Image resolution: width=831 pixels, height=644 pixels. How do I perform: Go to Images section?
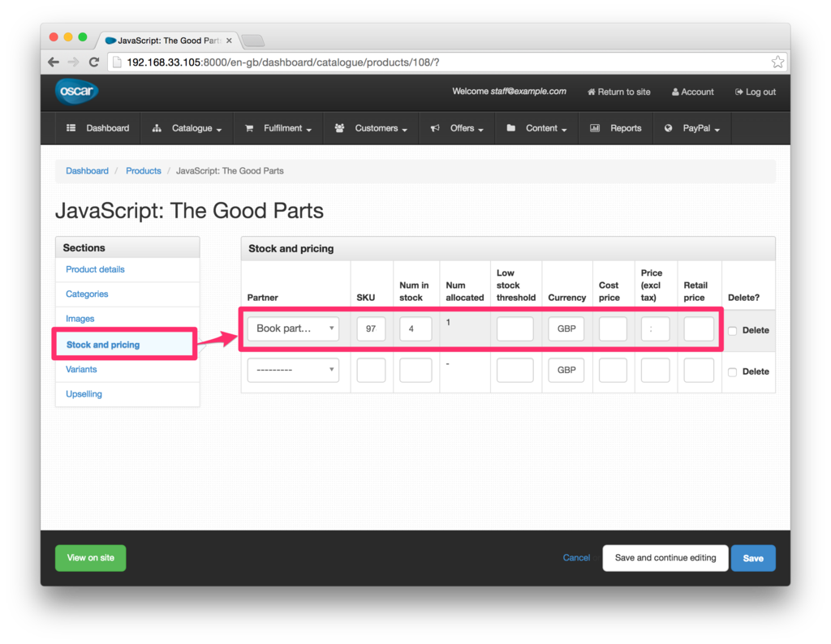(x=80, y=318)
